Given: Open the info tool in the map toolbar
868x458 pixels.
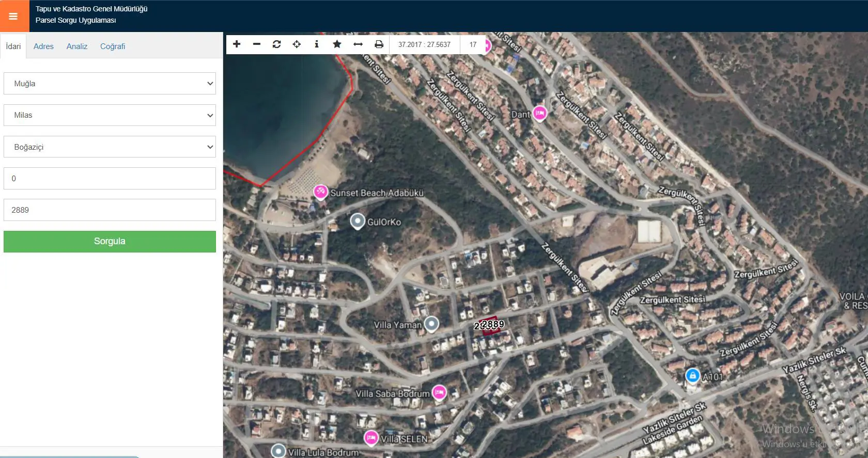Looking at the screenshot, I should point(317,44).
